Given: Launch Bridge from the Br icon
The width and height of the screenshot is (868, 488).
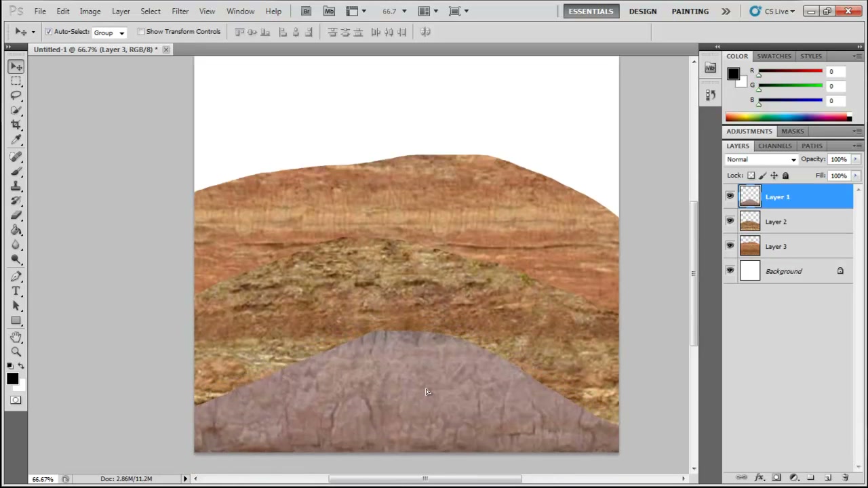Looking at the screenshot, I should tap(307, 11).
